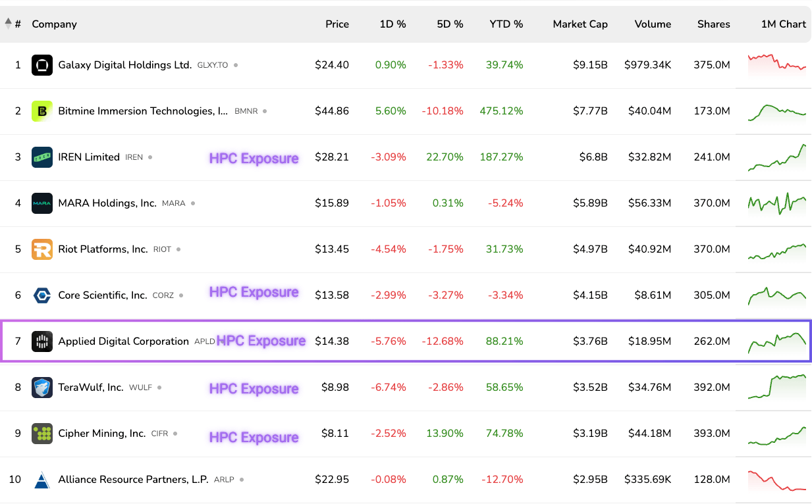Sort by the Market Cap column header
The image size is (812, 504).
580,24
